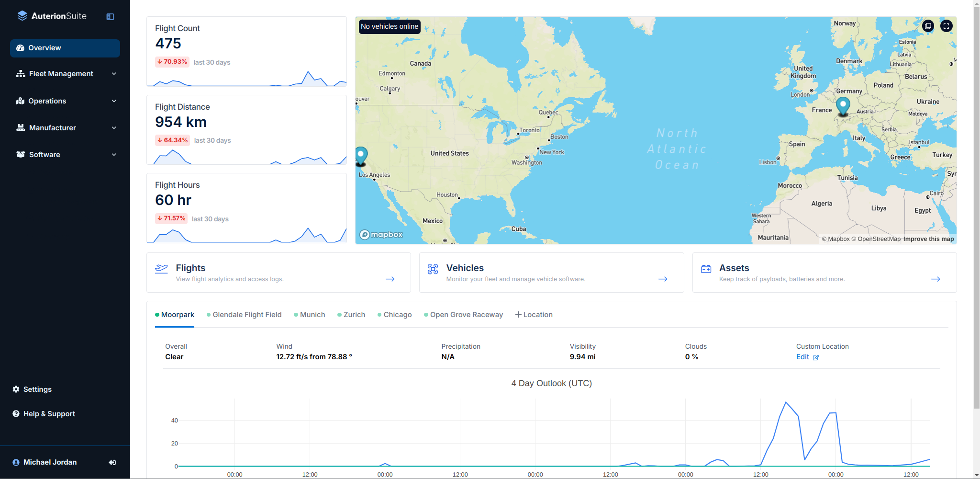Select the Glendale Flight Field tab
Screen dimensions: 980x479
coord(246,315)
